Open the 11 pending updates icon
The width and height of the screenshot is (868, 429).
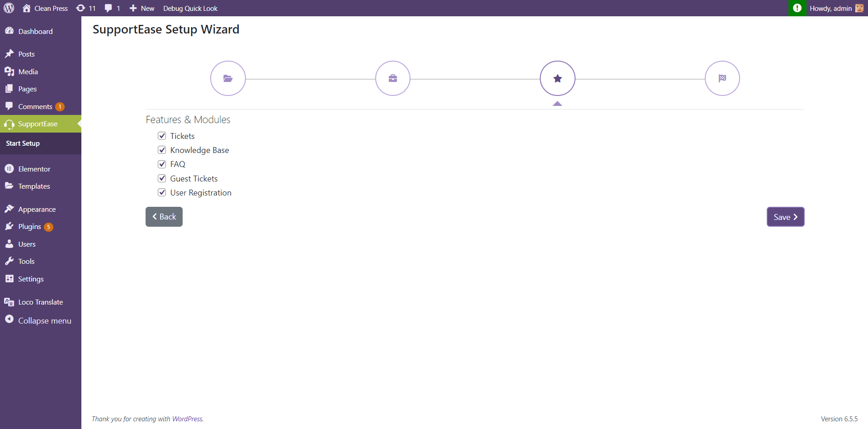point(80,8)
